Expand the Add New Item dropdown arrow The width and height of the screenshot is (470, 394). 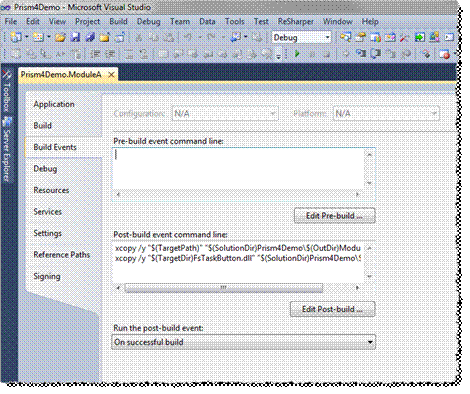48,37
